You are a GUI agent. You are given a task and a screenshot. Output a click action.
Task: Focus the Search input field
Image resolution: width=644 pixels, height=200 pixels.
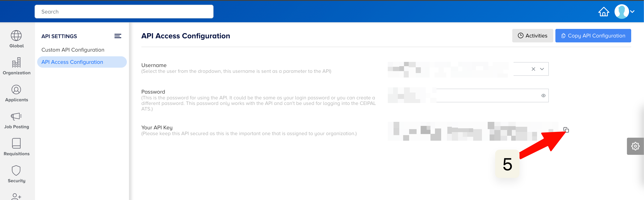(x=124, y=12)
